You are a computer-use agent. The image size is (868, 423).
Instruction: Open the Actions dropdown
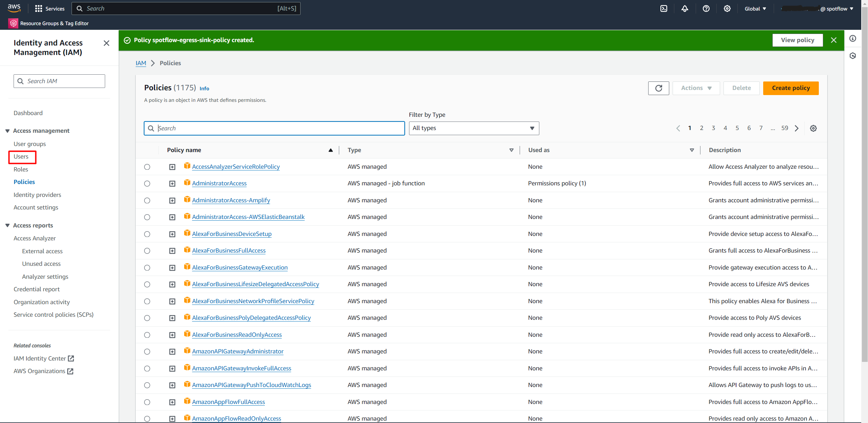point(696,88)
